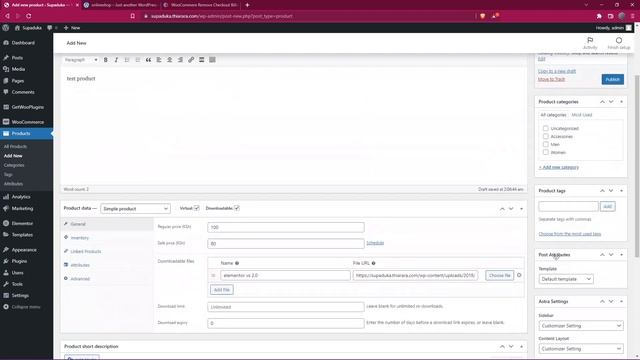640x360 pixels.
Task: Open the Activity panel flag icon
Action: (590, 43)
